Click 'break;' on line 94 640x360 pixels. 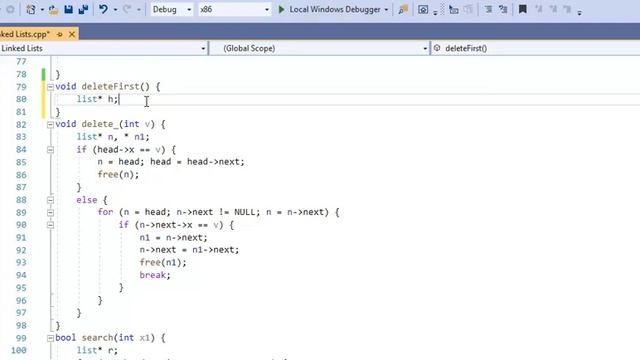click(x=155, y=275)
